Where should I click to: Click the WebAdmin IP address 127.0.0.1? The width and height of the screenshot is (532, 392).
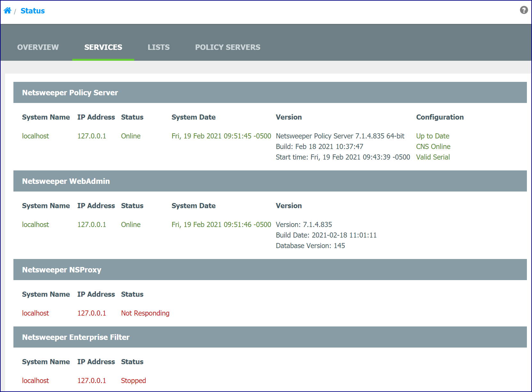pyautogui.click(x=92, y=224)
